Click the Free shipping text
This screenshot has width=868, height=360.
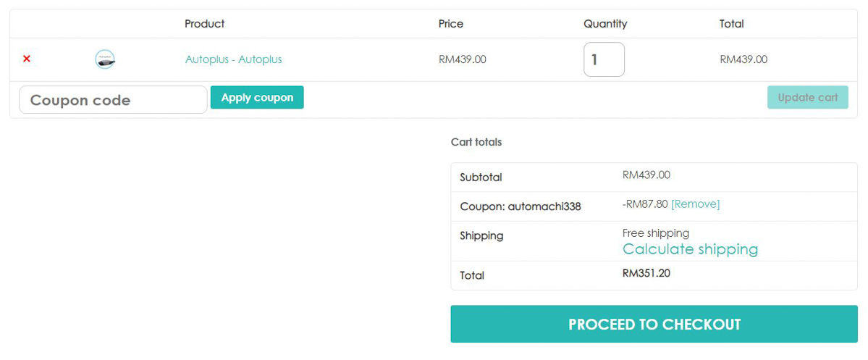(655, 233)
